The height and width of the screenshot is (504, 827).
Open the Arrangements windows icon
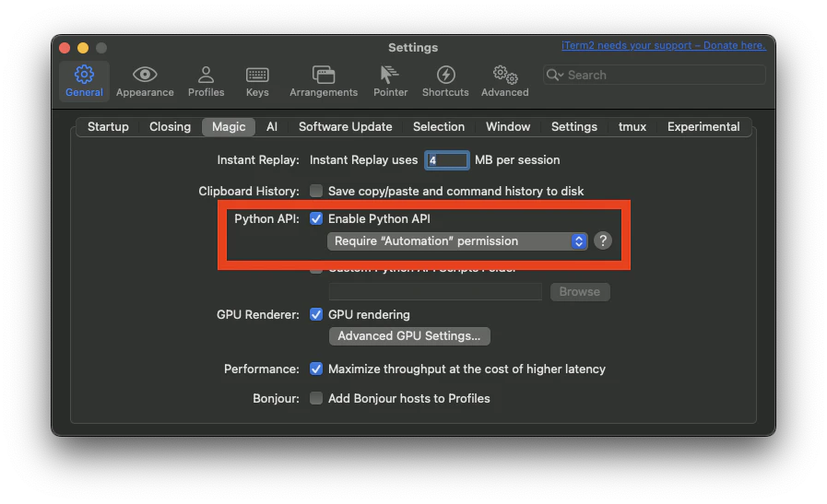(324, 75)
